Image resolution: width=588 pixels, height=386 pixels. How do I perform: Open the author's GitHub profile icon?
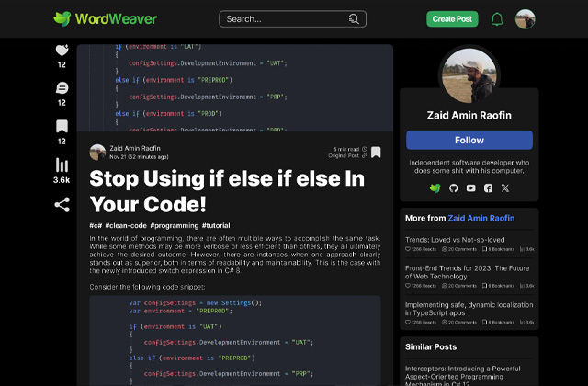(x=453, y=187)
